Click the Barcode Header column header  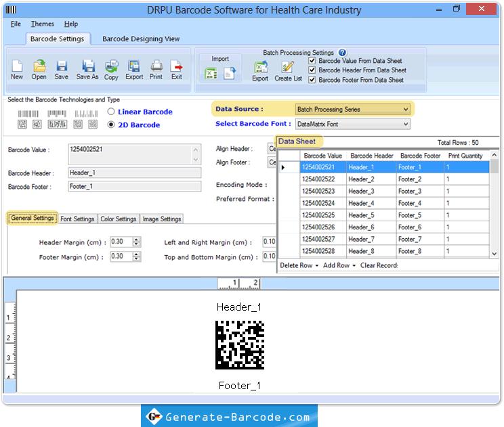pos(372,156)
